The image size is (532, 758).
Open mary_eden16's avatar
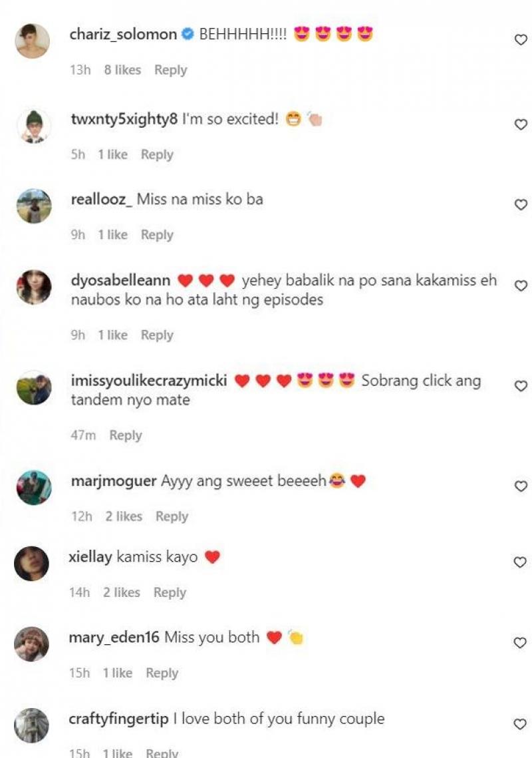pos(31,644)
